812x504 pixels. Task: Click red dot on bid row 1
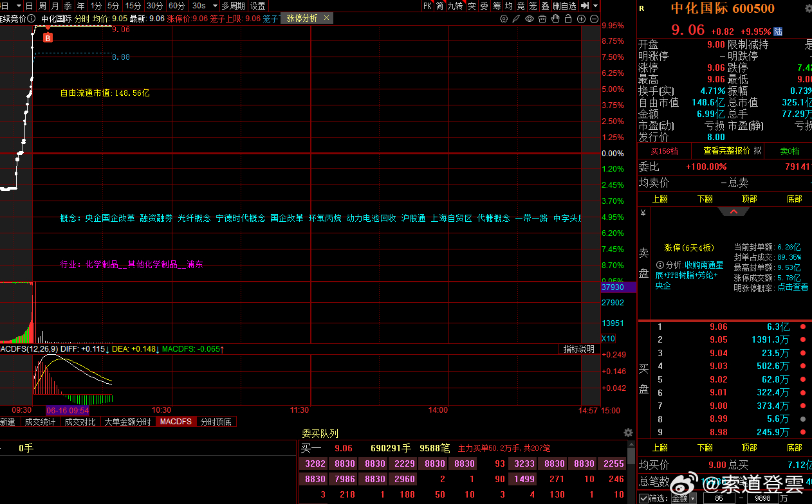click(802, 327)
